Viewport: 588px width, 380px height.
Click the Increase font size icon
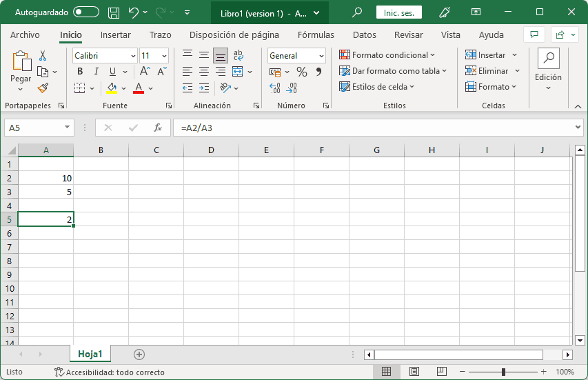[145, 71]
